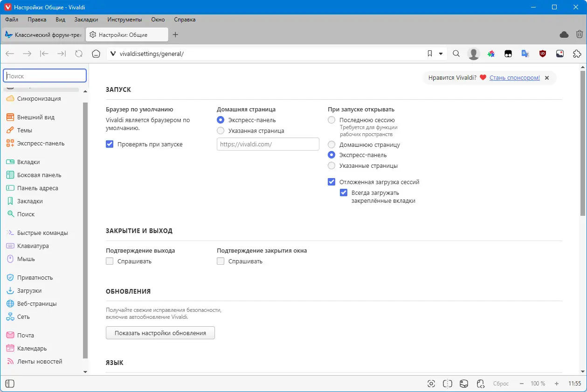
Task: Follow the 'Стань спонсором!' link
Action: [515, 78]
